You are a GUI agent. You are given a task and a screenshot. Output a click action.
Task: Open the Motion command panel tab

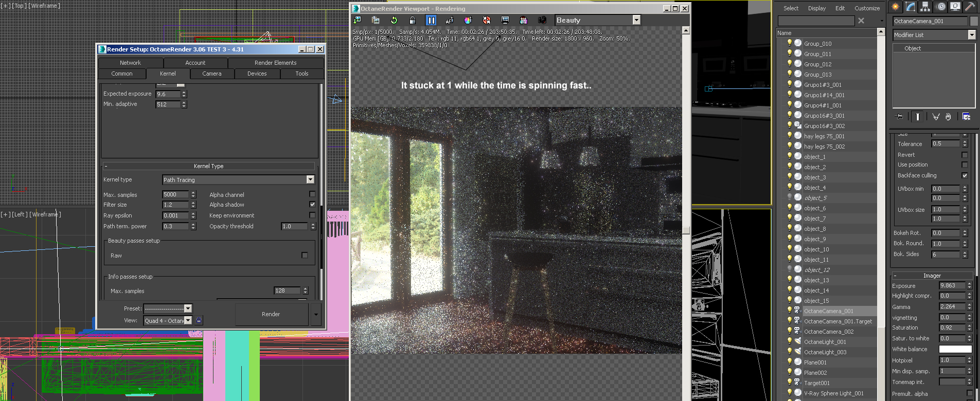[941, 7]
